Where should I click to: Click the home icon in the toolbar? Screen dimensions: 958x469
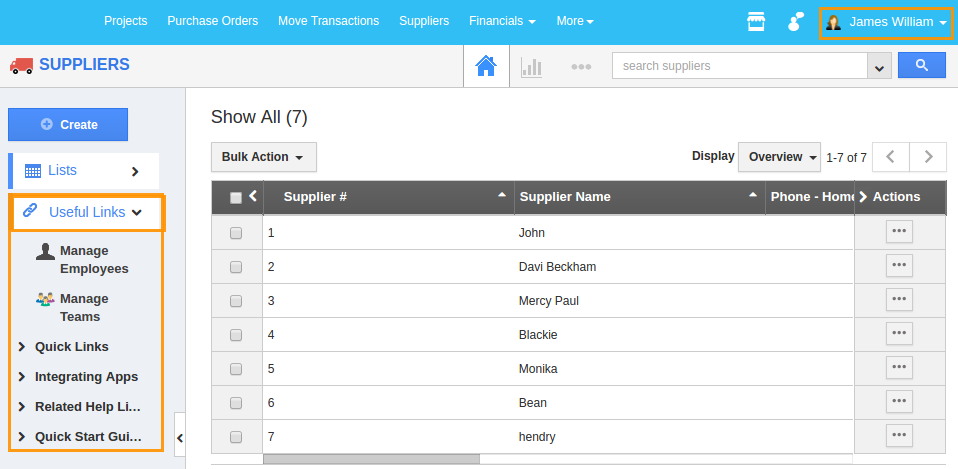486,66
